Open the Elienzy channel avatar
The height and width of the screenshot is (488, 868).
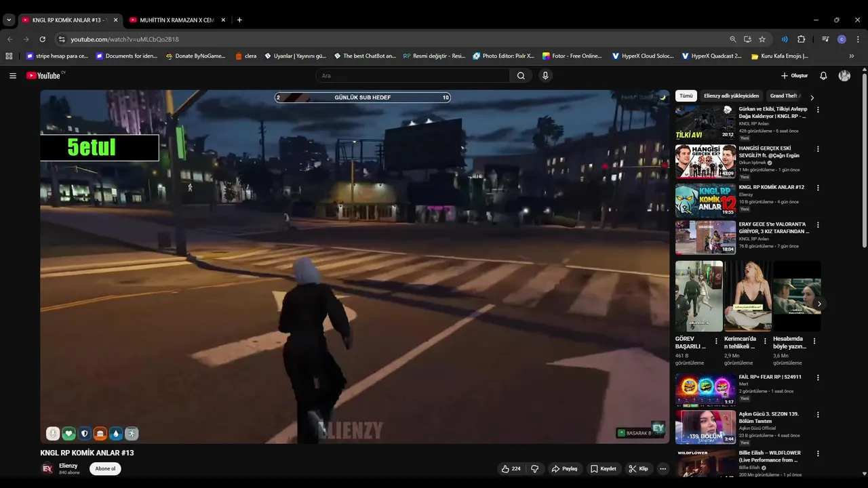coord(47,468)
